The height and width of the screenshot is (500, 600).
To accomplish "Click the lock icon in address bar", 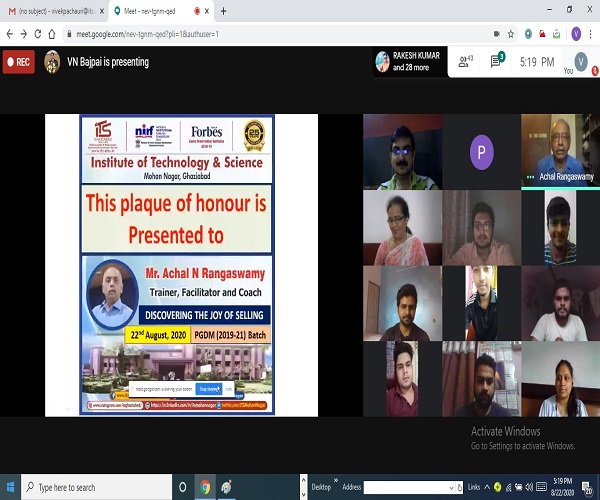I will click(x=69, y=34).
